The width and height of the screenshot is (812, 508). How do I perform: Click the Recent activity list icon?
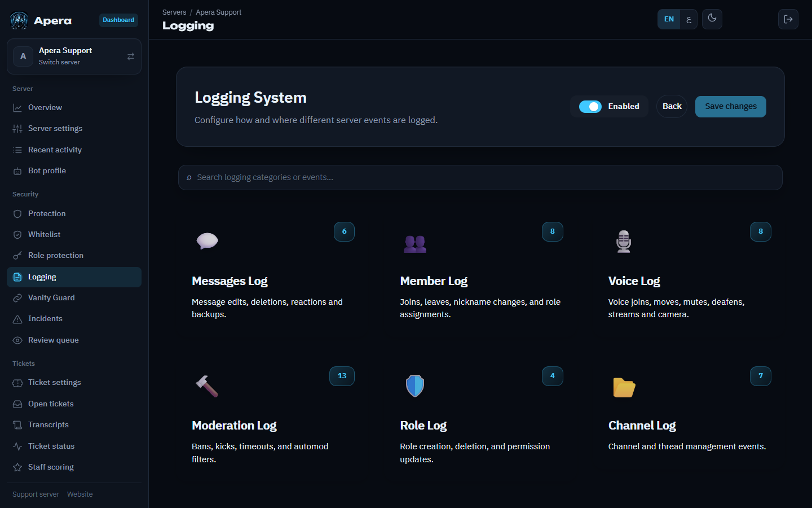click(17, 150)
